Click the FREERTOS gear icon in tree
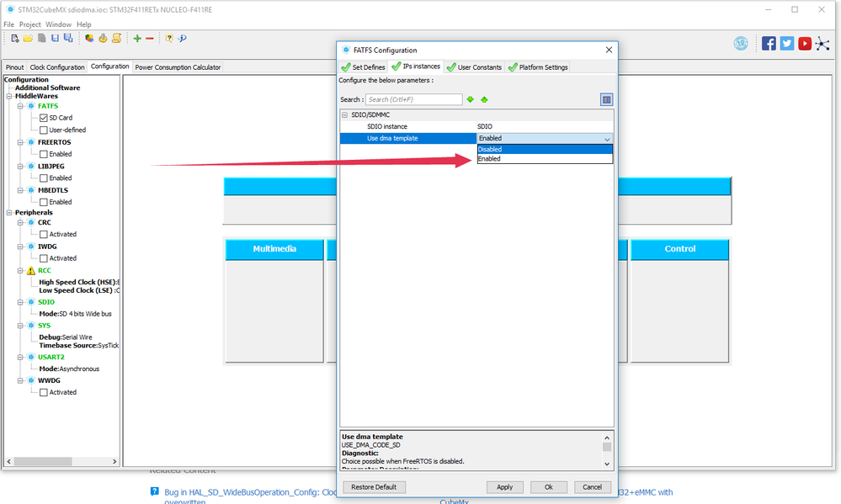 [x=31, y=143]
